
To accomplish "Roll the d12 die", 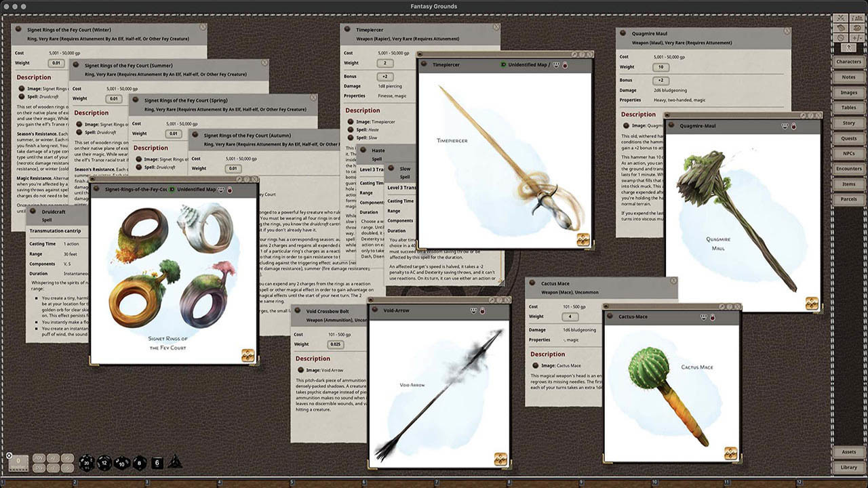I will click(x=105, y=462).
